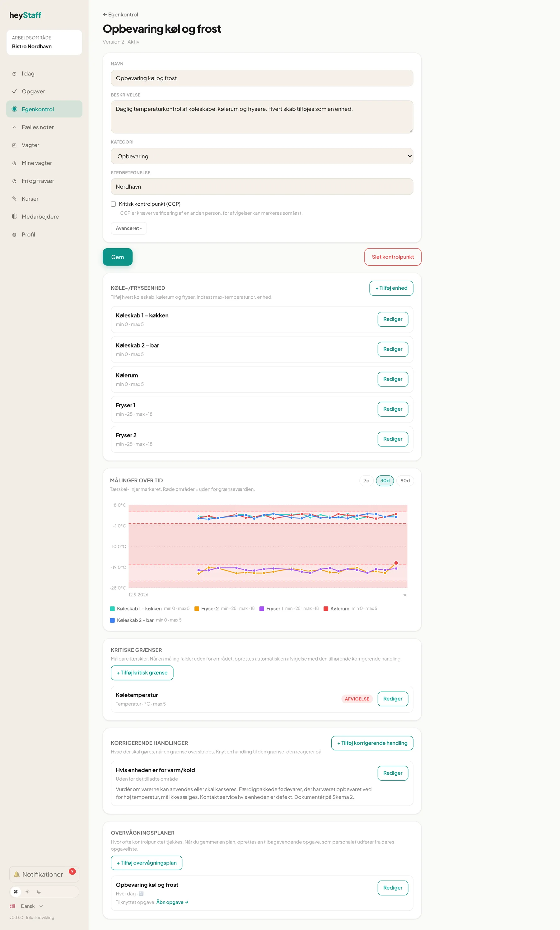The height and width of the screenshot is (930, 560).
Task: Switch to dark theme moon icon
Action: pos(39,892)
